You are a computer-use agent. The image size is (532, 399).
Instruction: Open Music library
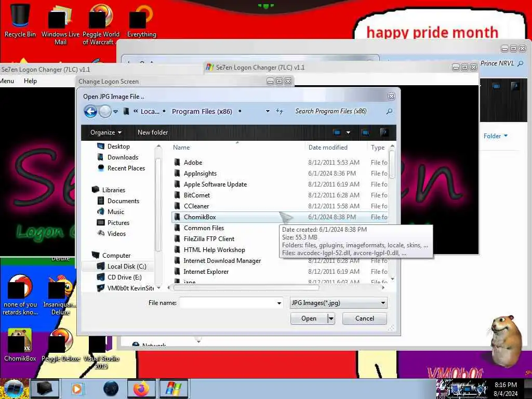click(115, 212)
